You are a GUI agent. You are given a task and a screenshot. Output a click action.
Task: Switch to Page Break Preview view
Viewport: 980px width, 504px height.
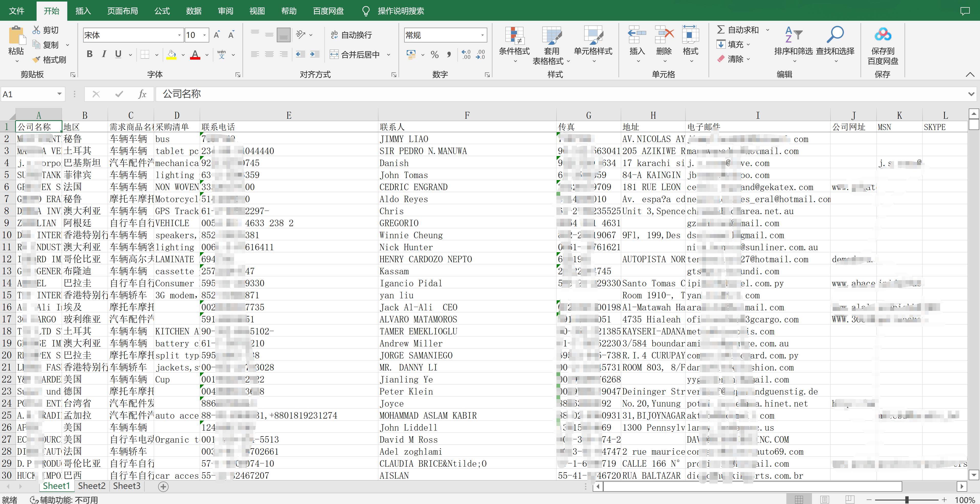click(850, 499)
